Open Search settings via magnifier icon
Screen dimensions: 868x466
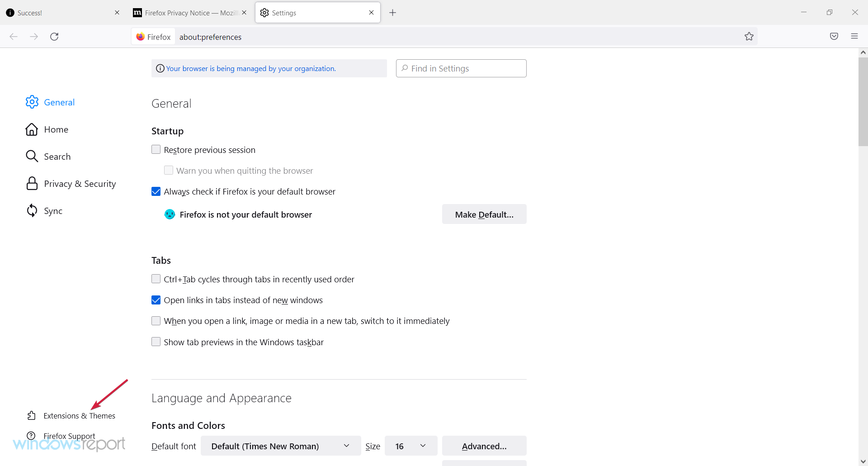[32, 156]
